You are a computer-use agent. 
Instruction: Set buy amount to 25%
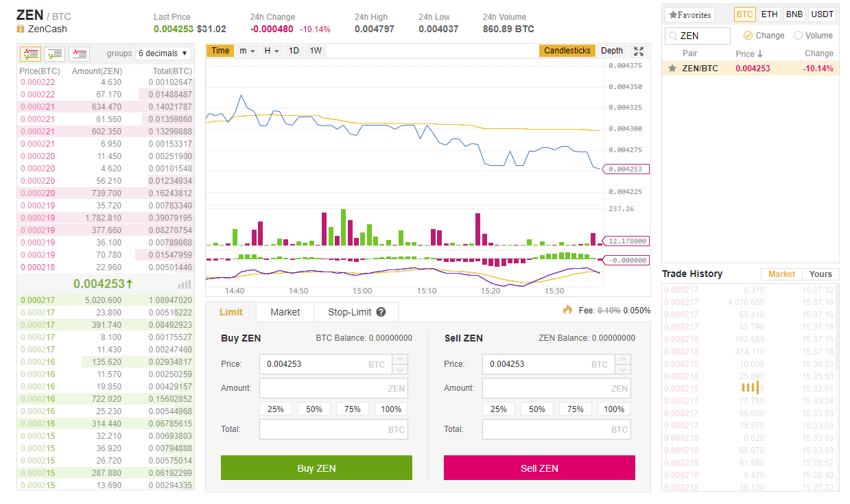[276, 409]
